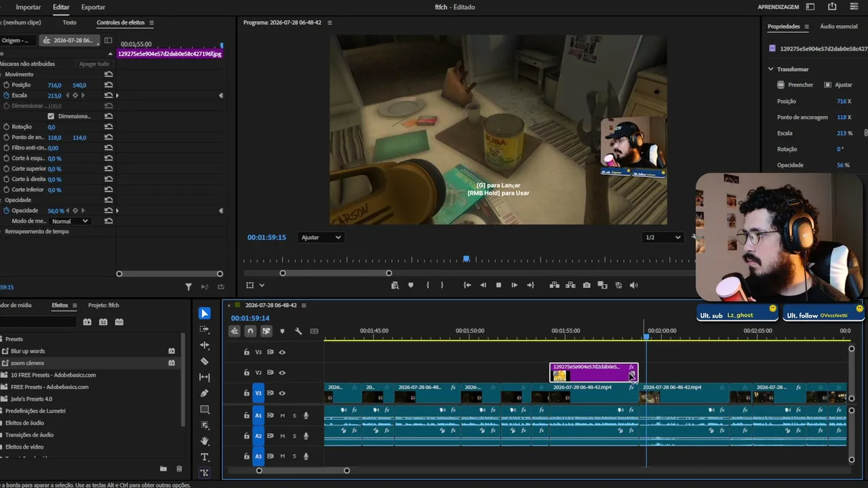Go to In point in Program monitor
868x488 pixels.
[x=467, y=285]
